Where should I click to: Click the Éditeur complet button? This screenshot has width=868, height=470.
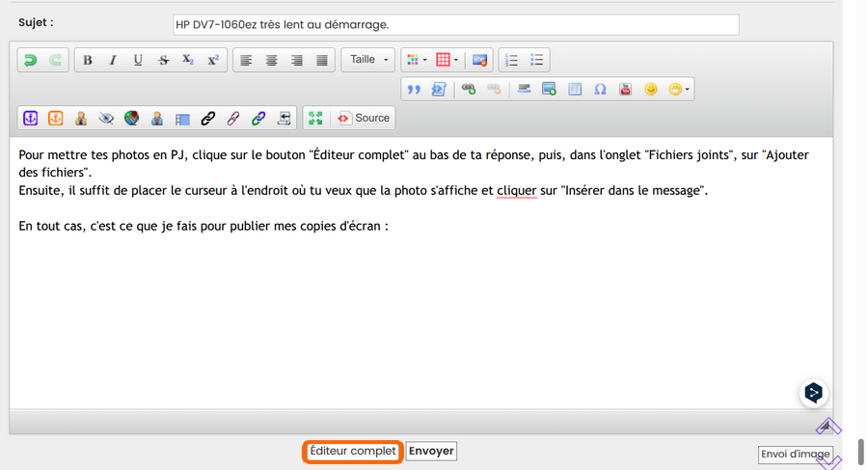pyautogui.click(x=353, y=452)
